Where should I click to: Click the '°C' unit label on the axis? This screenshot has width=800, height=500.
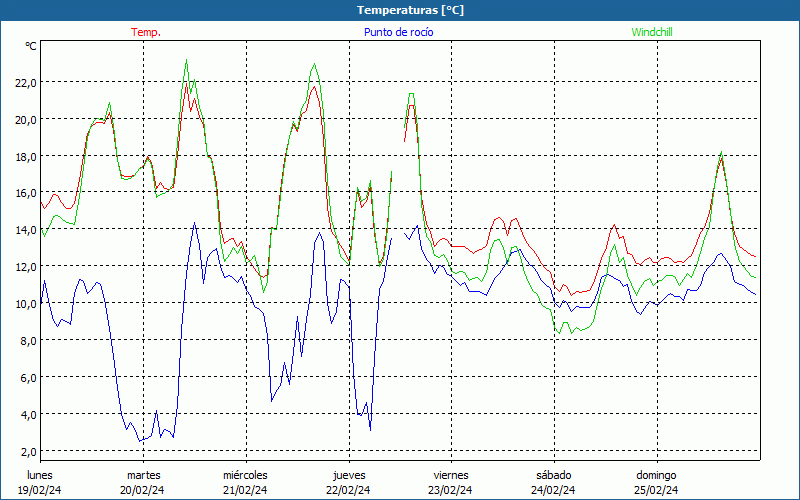31,46
